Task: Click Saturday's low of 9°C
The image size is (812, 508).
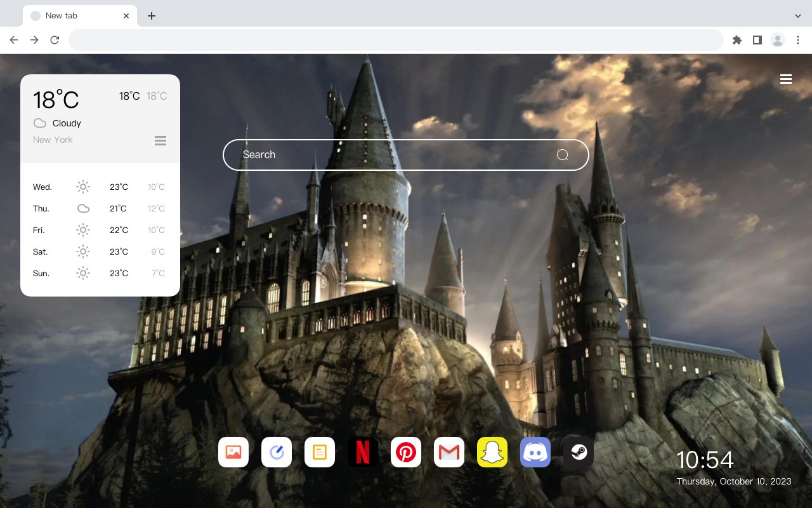Action: tap(158, 252)
